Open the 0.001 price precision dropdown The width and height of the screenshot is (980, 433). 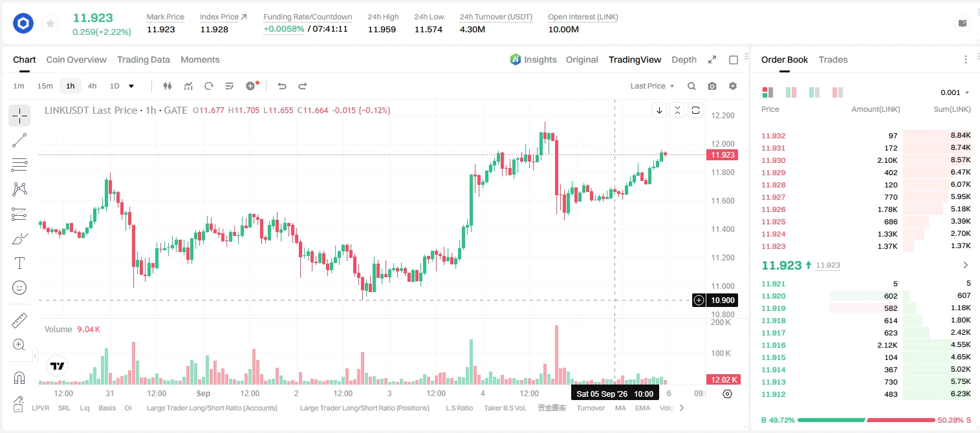(x=955, y=92)
